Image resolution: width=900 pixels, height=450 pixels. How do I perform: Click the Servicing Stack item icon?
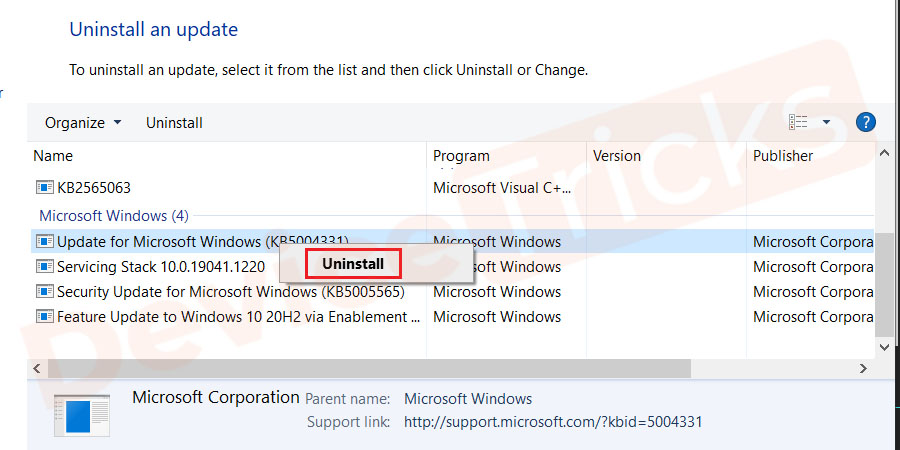click(x=45, y=266)
